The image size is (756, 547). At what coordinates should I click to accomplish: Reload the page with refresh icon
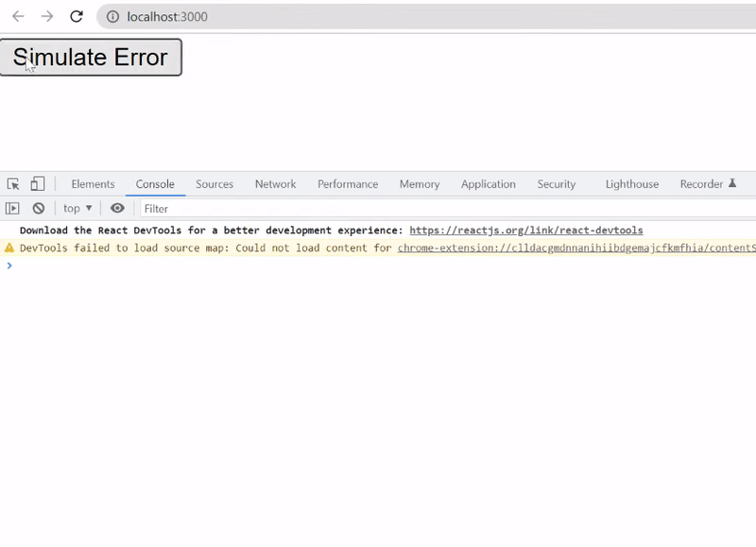pos(77,17)
